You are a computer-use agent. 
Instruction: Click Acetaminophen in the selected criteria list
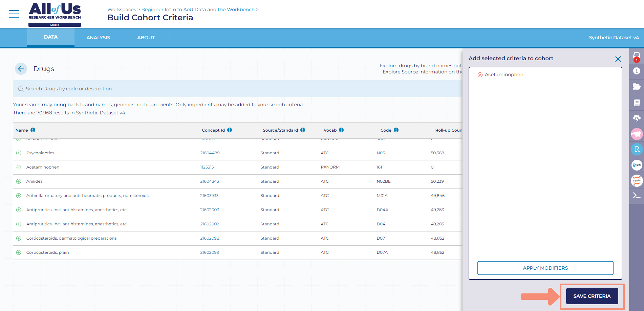[x=504, y=75]
